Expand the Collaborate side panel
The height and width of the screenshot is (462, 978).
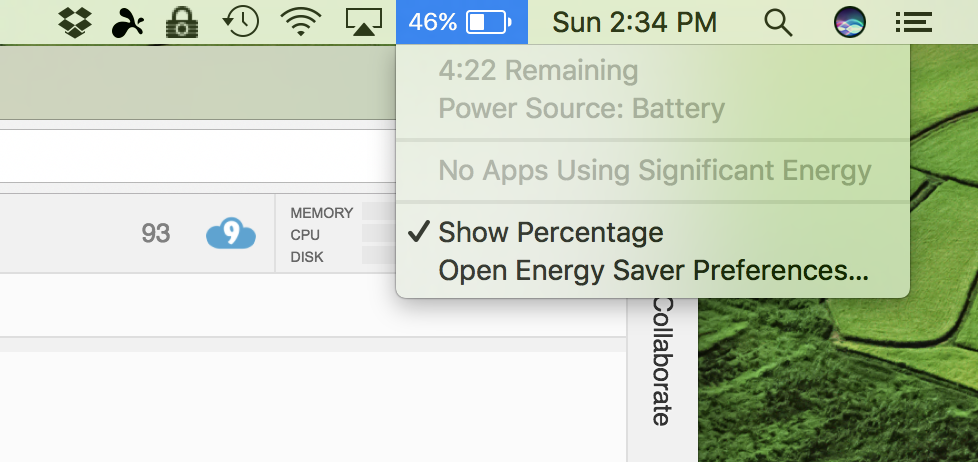662,362
